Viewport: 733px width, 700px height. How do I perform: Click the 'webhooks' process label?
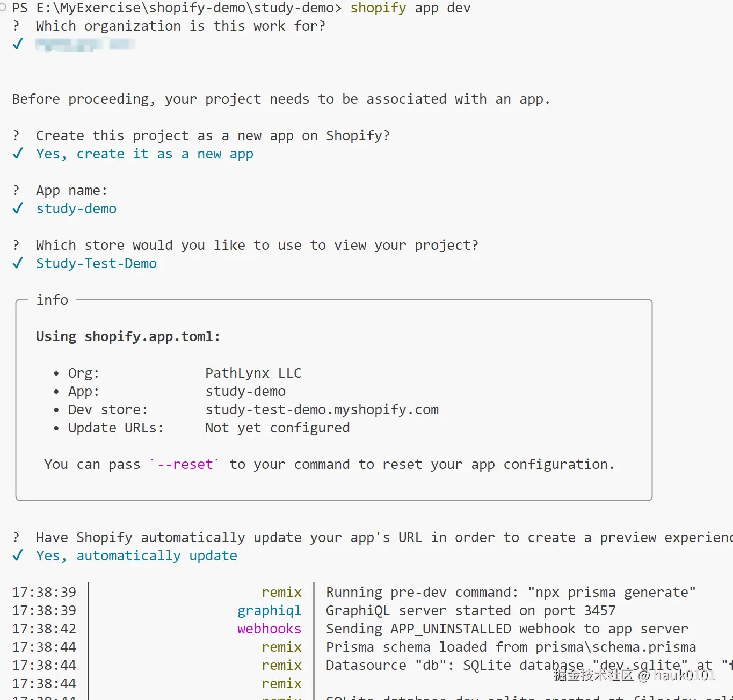[269, 629]
